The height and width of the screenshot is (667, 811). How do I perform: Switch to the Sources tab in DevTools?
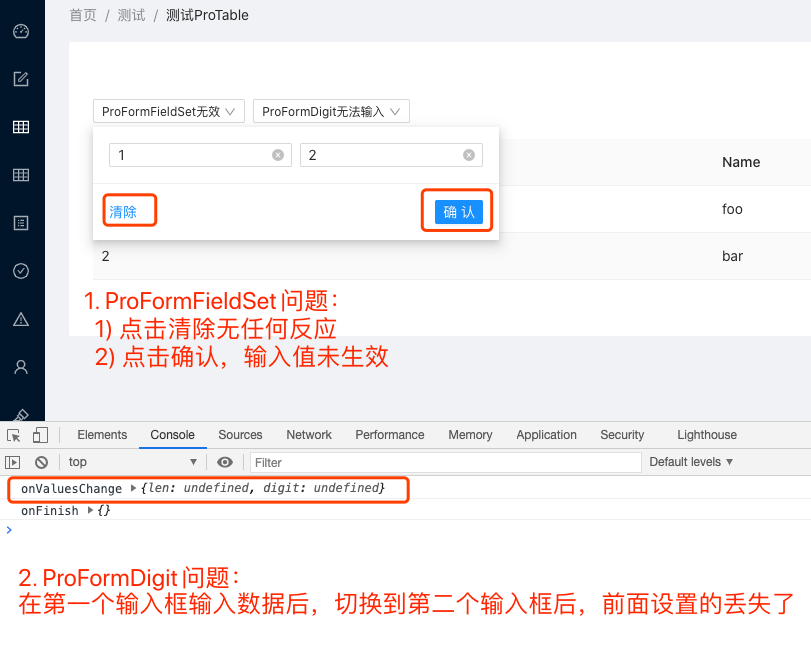(240, 435)
